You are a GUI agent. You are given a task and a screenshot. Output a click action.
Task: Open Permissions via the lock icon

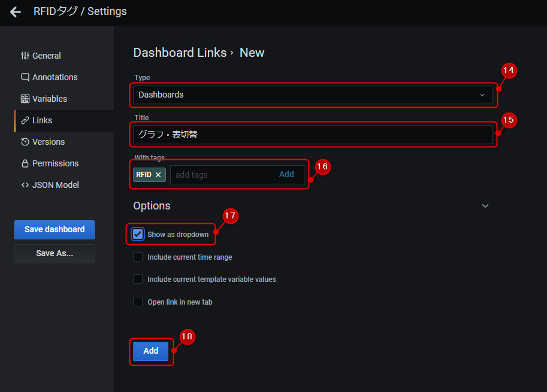click(x=25, y=163)
